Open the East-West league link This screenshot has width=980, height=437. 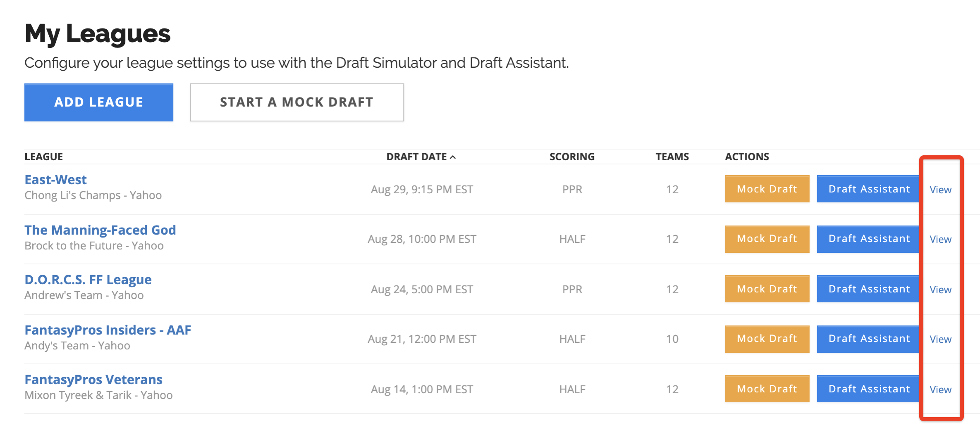click(x=55, y=180)
